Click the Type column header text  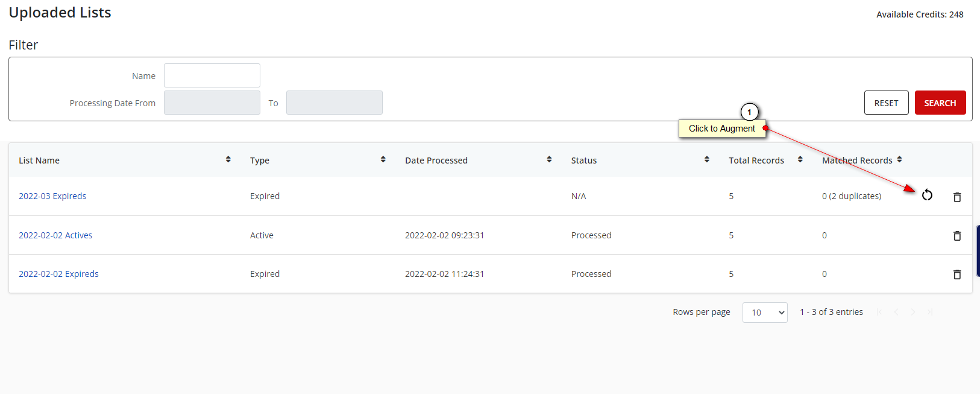(260, 160)
